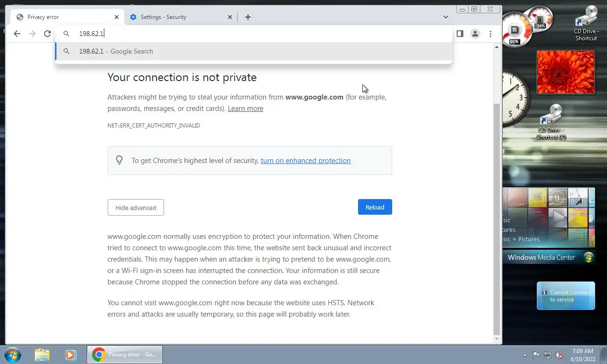Click the blue Reload button

coord(375,207)
